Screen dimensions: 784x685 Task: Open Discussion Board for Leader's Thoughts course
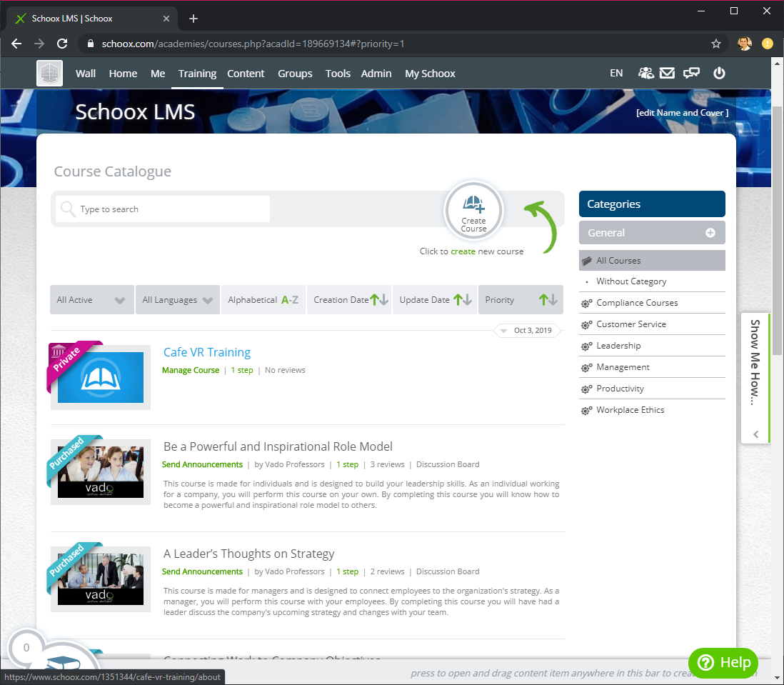pos(448,571)
